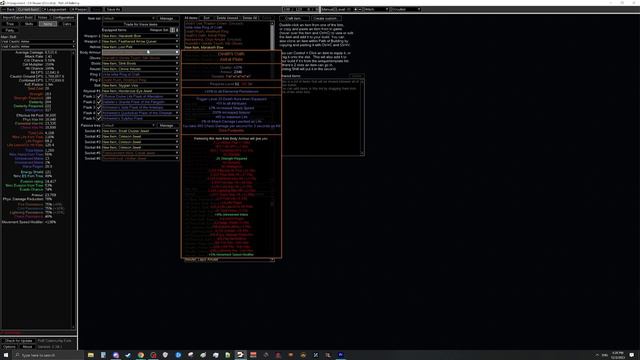Click Trade for these items button
Screen dimensions: 640x360
[140, 24]
